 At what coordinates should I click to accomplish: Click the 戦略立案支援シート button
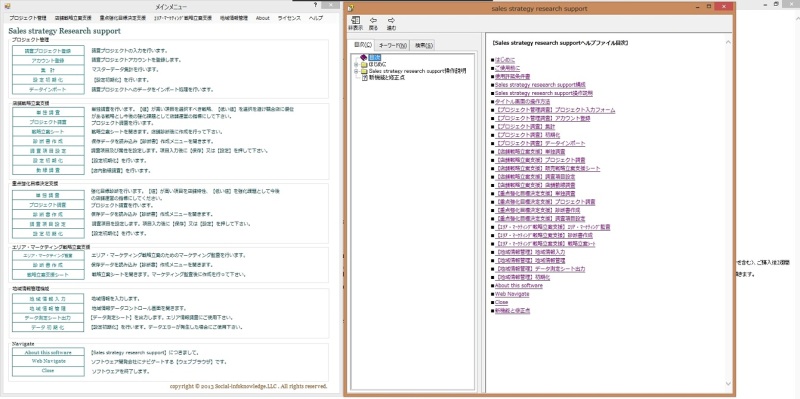pyautogui.click(x=48, y=275)
